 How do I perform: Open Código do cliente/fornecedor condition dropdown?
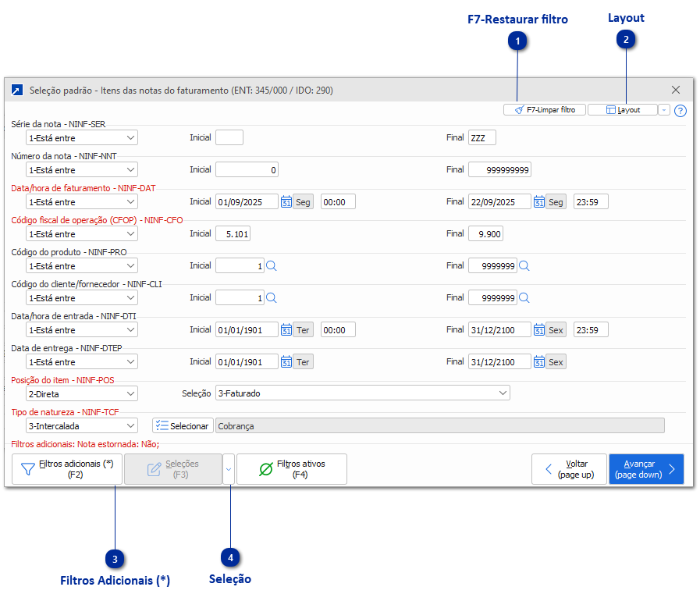tap(82, 298)
